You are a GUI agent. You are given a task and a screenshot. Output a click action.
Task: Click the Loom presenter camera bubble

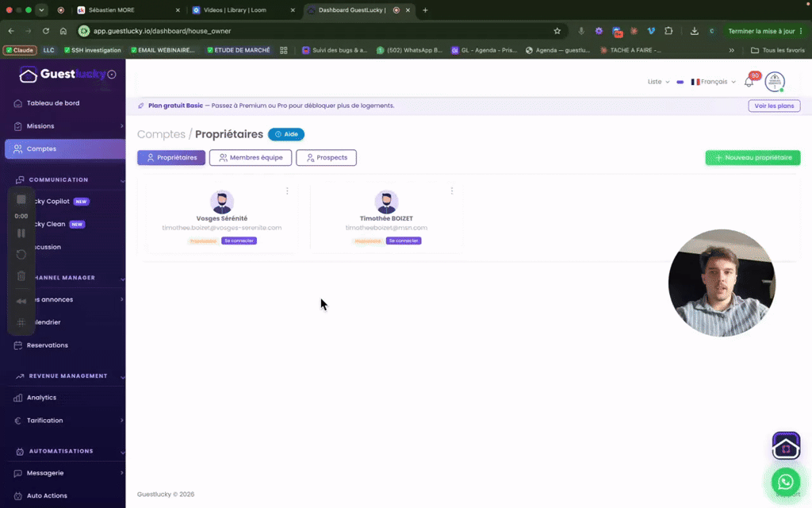pos(722,283)
